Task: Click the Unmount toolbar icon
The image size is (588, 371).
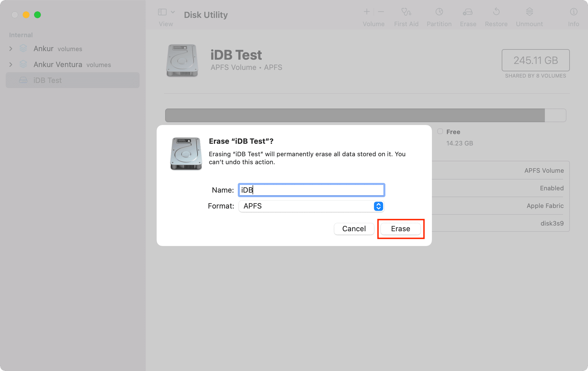Action: (x=529, y=12)
